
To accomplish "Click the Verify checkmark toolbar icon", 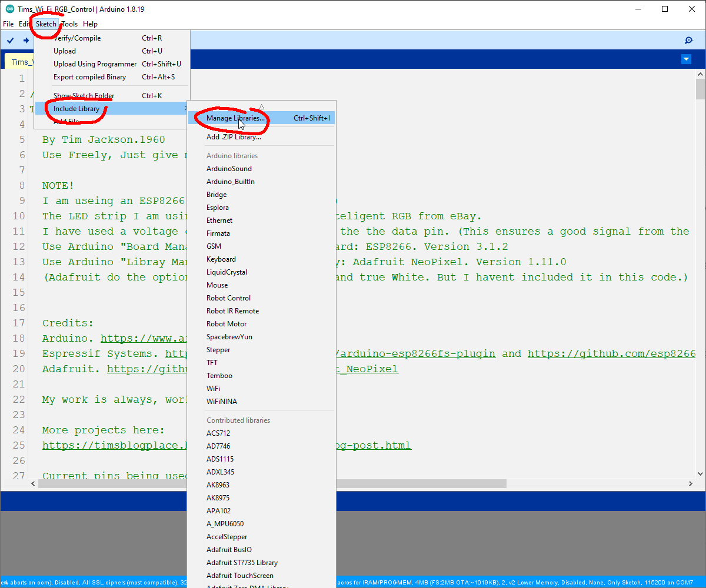I will click(10, 41).
